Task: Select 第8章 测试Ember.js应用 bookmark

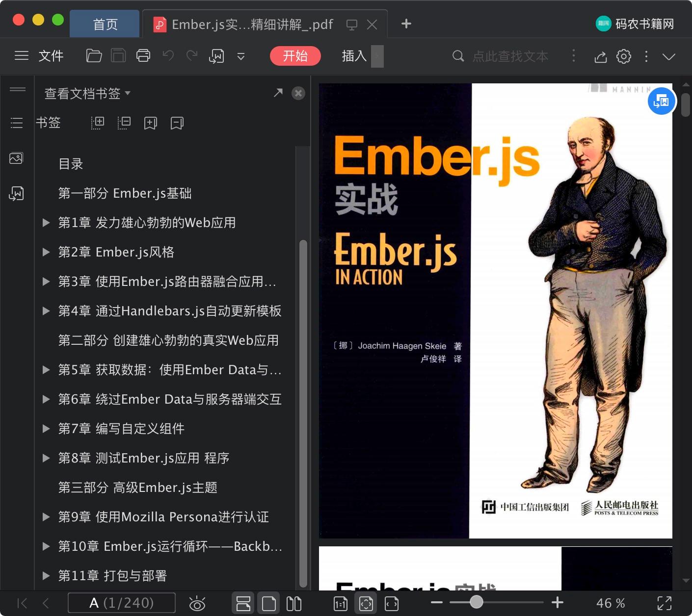Action: (144, 458)
